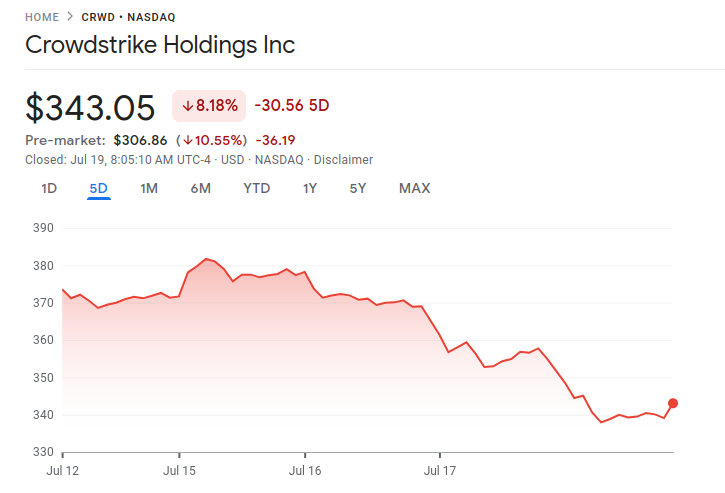
Task: Click the Jul 15 x-axis marker
Action: 180,467
